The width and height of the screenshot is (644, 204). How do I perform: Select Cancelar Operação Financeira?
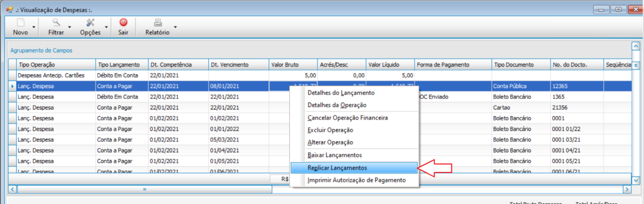355,118
